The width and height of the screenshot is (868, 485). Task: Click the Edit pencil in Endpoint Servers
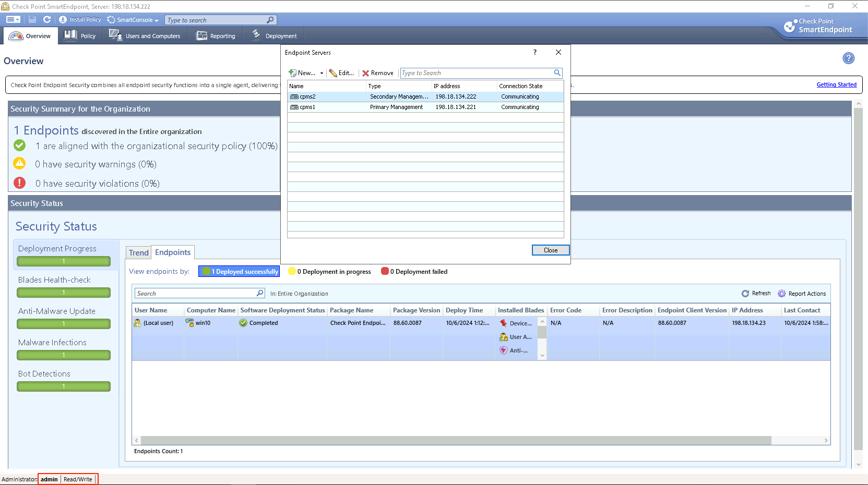click(333, 73)
